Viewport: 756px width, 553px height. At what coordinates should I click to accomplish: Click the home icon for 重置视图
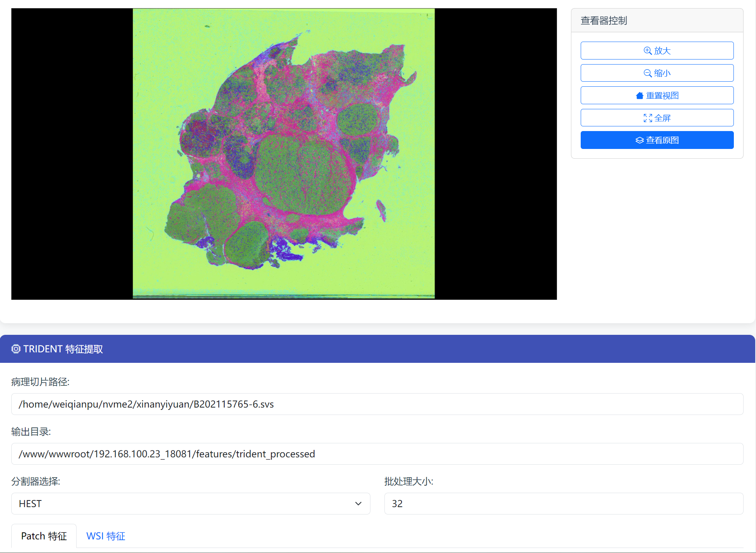(x=639, y=96)
